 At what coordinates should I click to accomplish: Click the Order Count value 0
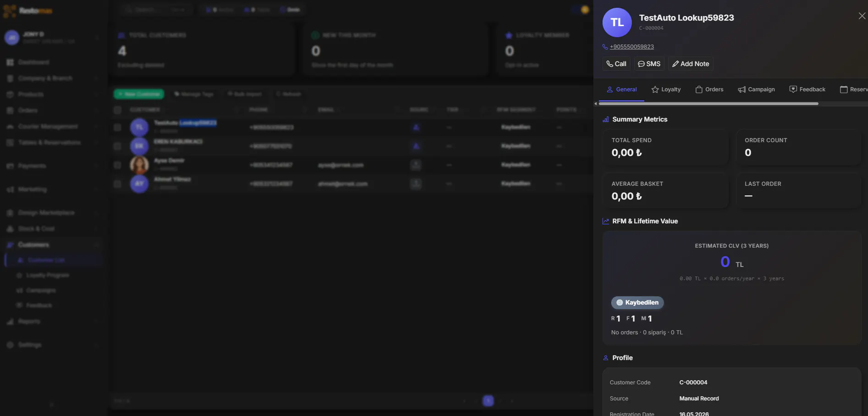pyautogui.click(x=748, y=153)
